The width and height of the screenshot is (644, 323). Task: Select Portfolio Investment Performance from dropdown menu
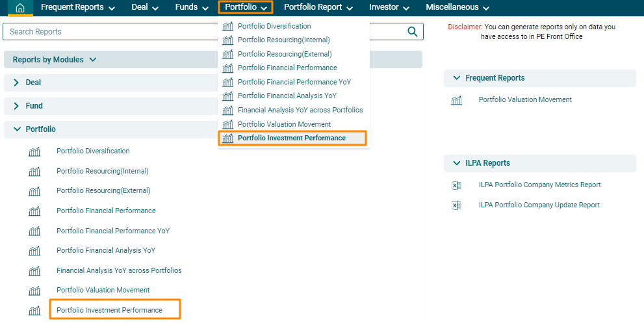pos(292,138)
